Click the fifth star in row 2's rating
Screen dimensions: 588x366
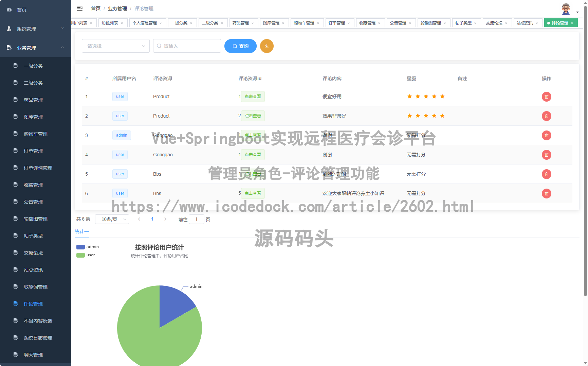pyautogui.click(x=442, y=116)
